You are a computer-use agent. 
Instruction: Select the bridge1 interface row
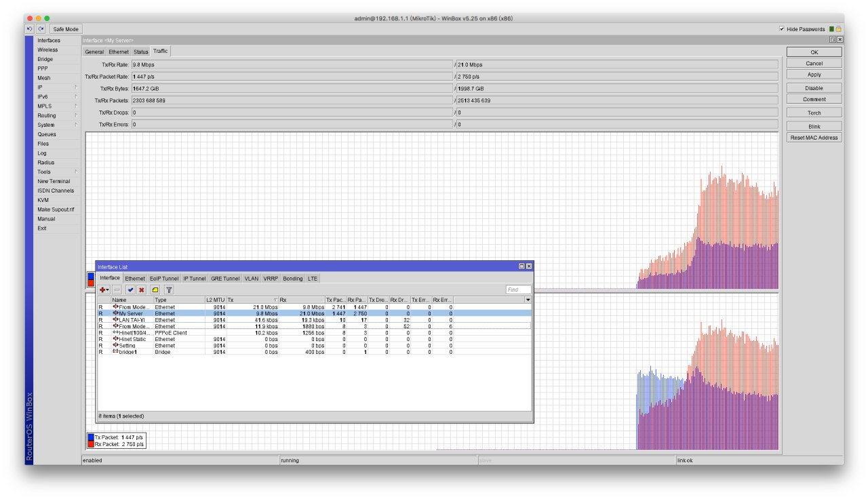(313, 352)
